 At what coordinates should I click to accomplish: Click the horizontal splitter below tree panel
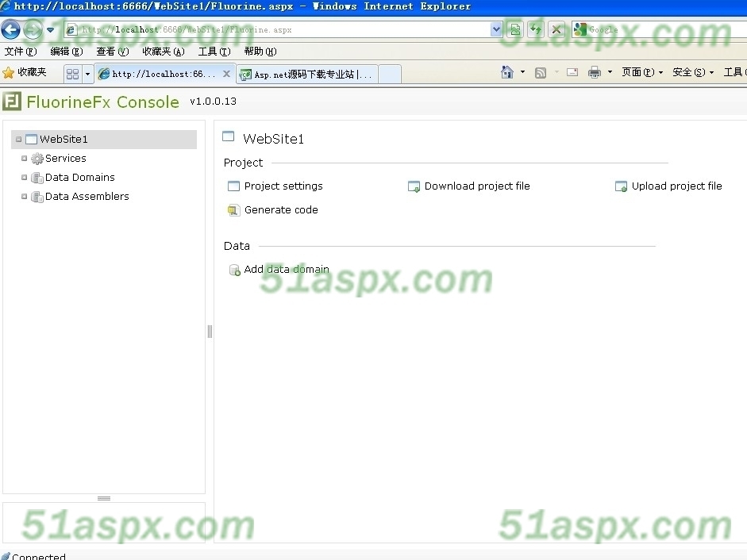pyautogui.click(x=104, y=498)
